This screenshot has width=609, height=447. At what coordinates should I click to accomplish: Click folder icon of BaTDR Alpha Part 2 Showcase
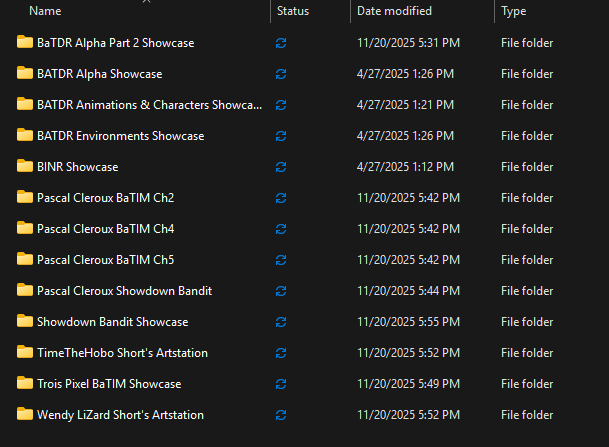(x=25, y=42)
